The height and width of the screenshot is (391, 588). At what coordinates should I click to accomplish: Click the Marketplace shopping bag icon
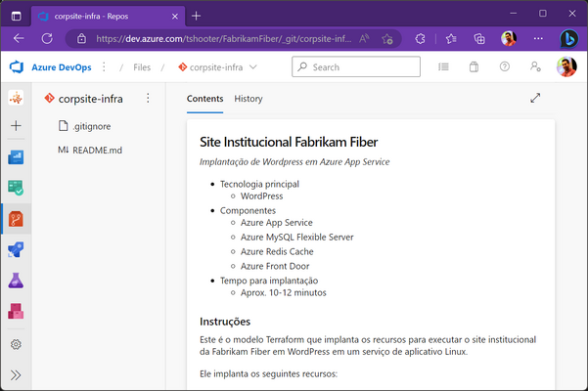click(x=474, y=66)
